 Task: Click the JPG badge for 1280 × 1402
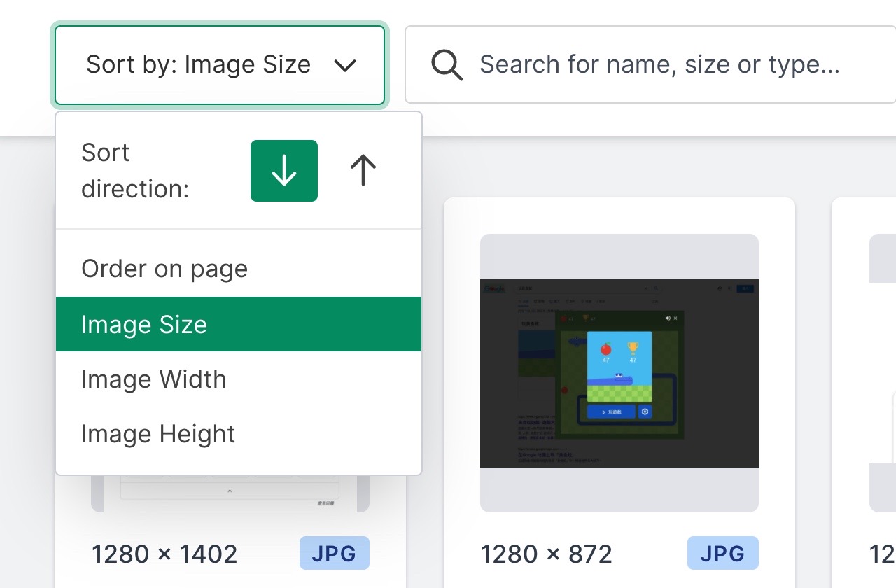(335, 554)
